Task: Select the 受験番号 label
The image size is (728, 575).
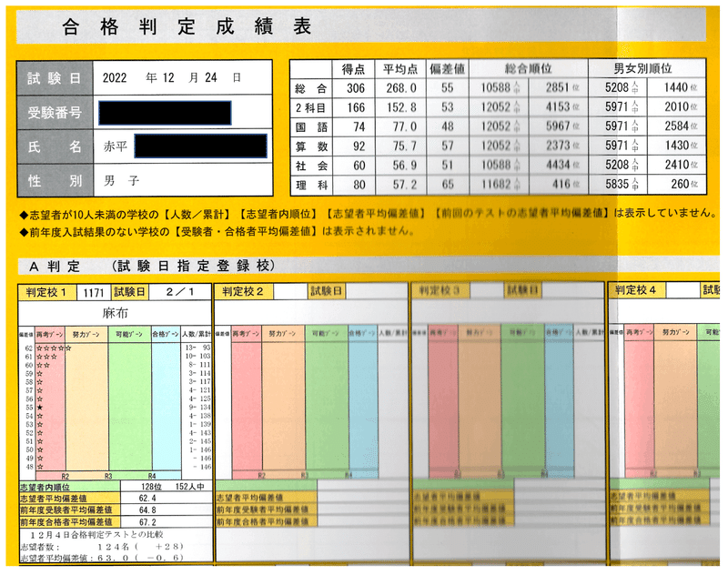Action: [x=55, y=112]
